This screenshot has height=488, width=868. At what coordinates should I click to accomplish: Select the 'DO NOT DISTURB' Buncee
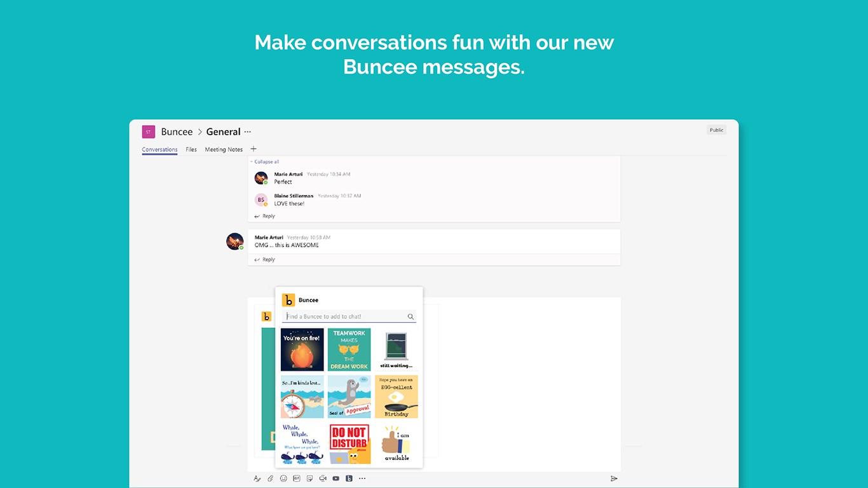click(349, 444)
